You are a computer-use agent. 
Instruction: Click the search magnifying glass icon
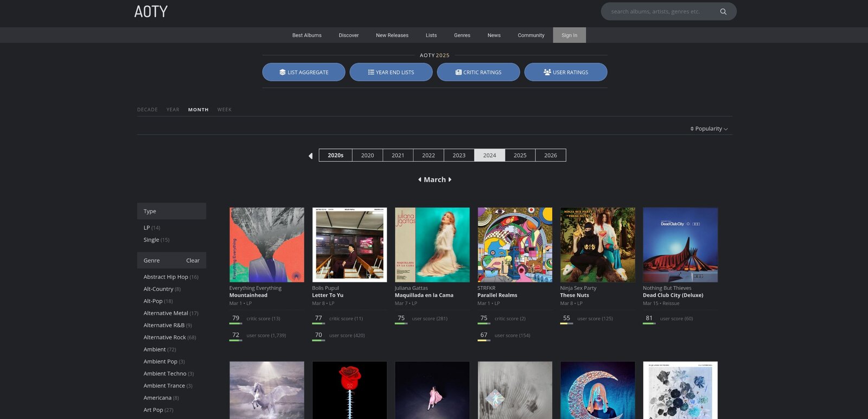tap(723, 11)
